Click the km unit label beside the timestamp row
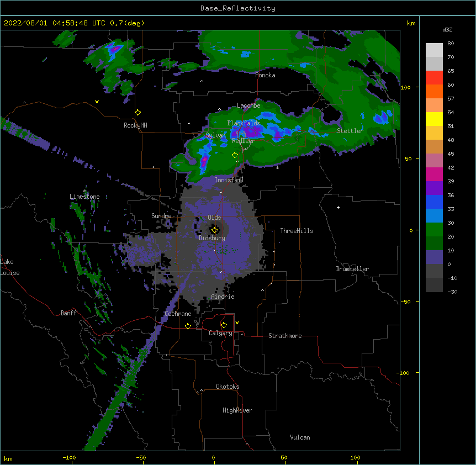The width and height of the screenshot is (476, 465). (x=411, y=23)
